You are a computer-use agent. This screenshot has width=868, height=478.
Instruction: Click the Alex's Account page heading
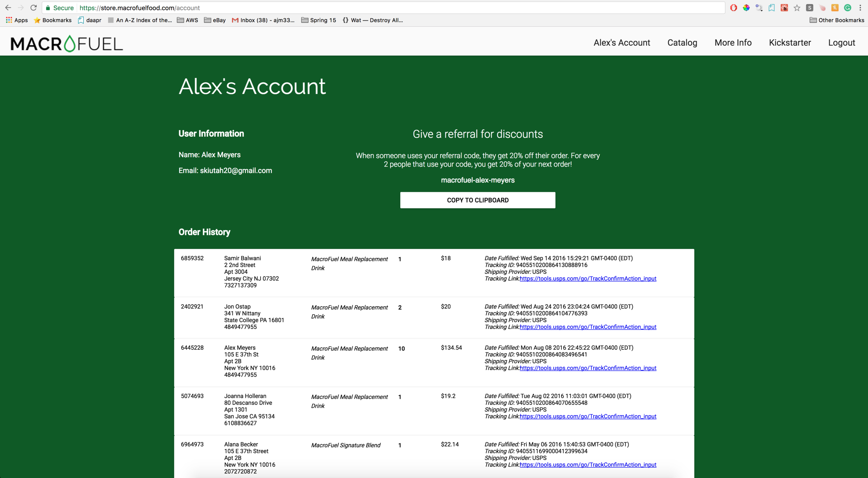[252, 86]
